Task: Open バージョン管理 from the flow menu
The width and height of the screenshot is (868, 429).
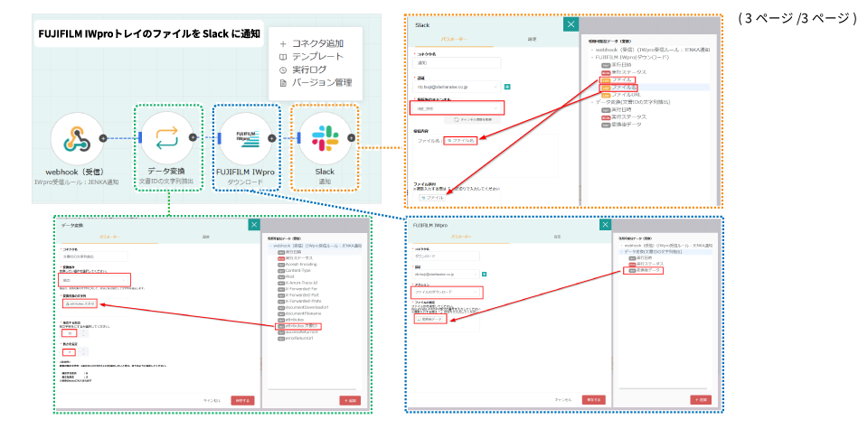Action: tap(316, 83)
